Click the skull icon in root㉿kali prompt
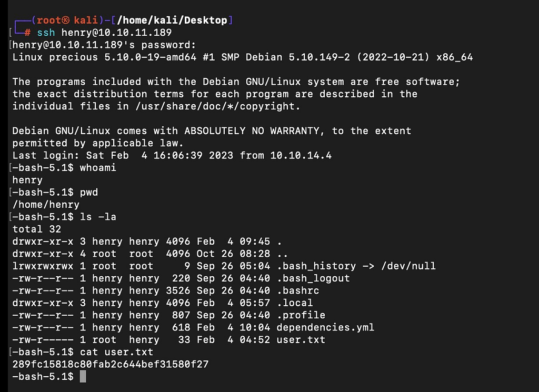This screenshot has width=539, height=392. pos(66,21)
